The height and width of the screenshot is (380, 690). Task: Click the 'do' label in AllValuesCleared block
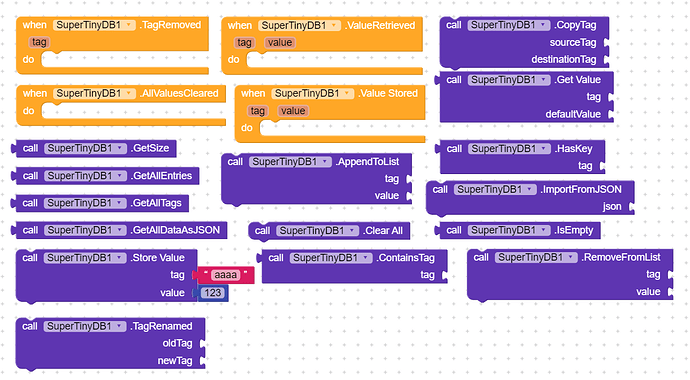point(28,111)
